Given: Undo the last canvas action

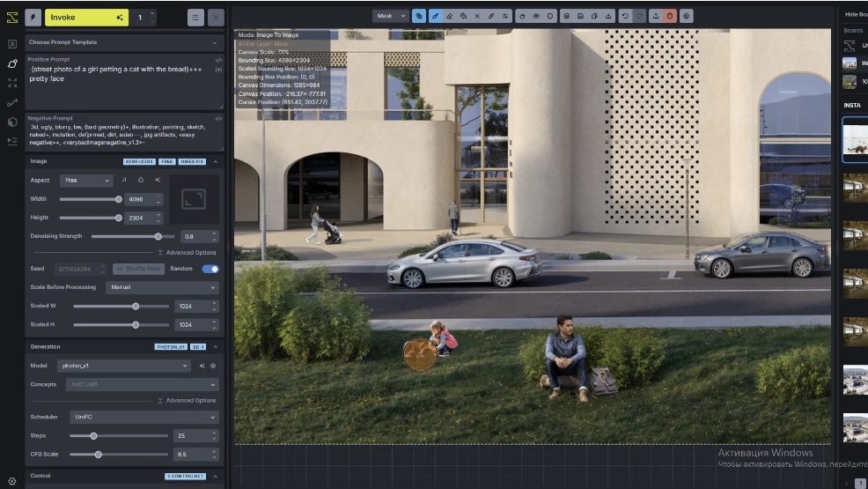Looking at the screenshot, I should (x=625, y=16).
